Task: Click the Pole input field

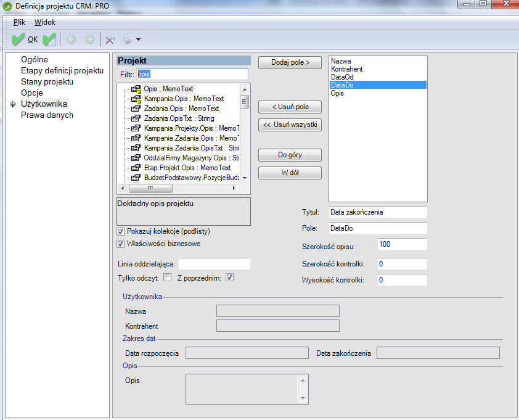Action: pos(378,228)
